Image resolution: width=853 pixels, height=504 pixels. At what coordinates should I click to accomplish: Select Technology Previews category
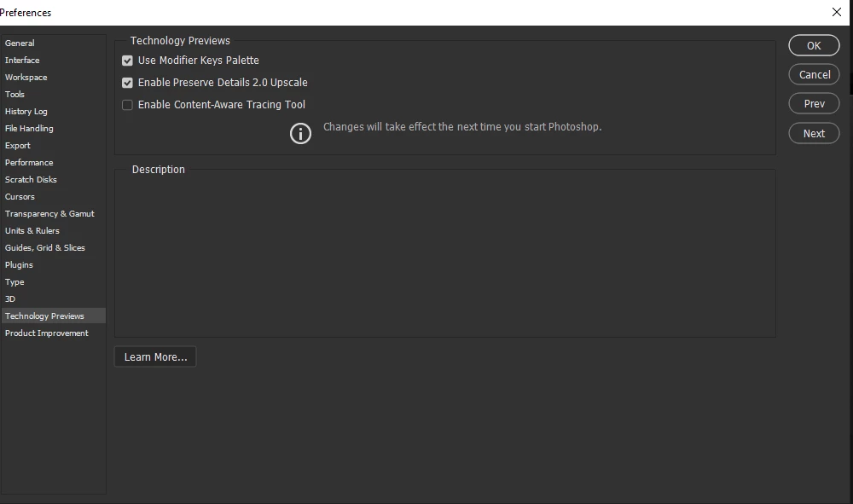(x=53, y=316)
